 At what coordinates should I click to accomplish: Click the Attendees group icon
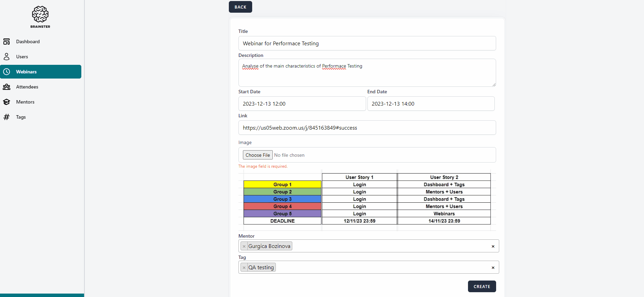(x=7, y=87)
